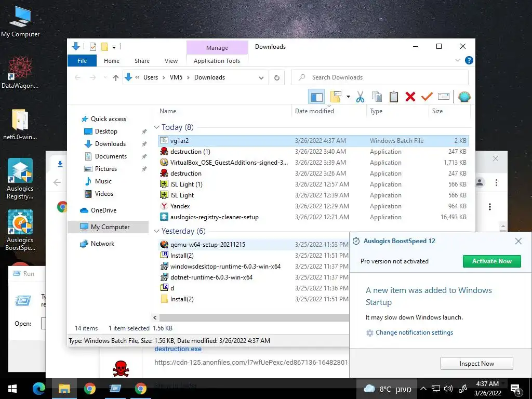Select the vg1ar2 batch file
This screenshot has height=399, width=532.
313,140
